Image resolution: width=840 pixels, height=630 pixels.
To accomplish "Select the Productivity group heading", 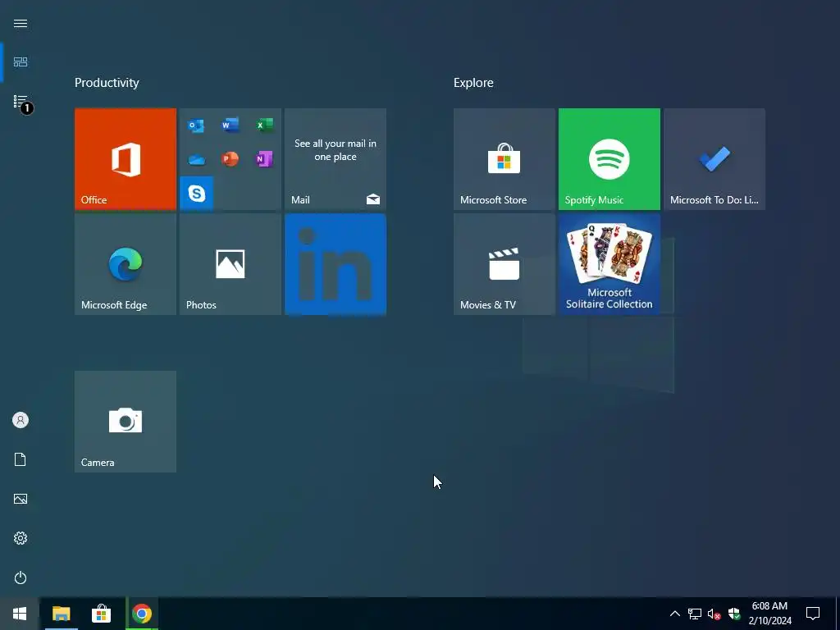I will (x=107, y=83).
